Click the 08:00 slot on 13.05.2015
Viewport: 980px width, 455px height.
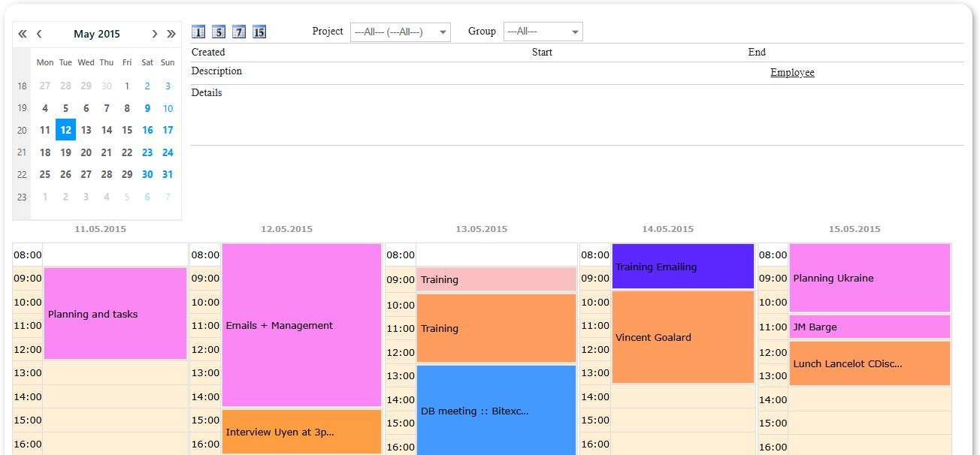point(496,255)
